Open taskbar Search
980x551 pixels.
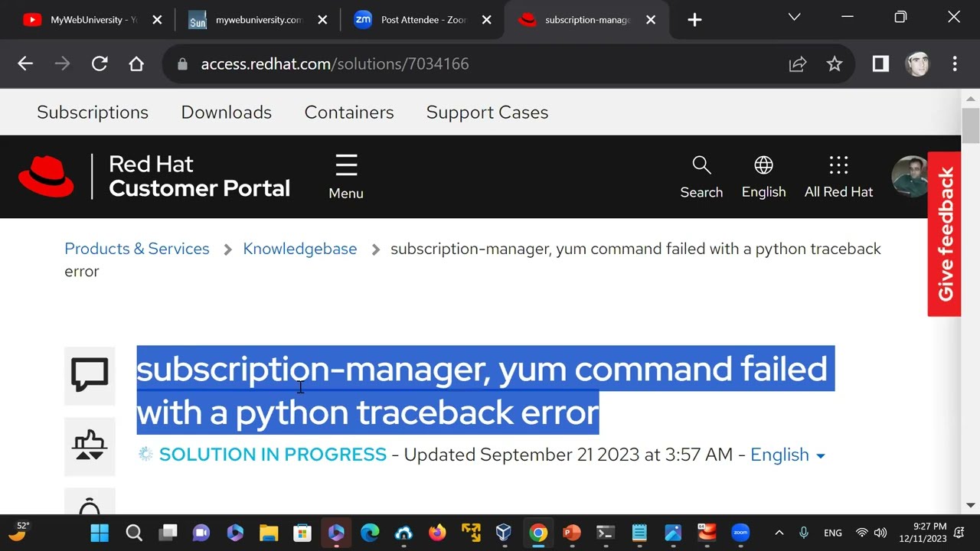click(x=134, y=533)
